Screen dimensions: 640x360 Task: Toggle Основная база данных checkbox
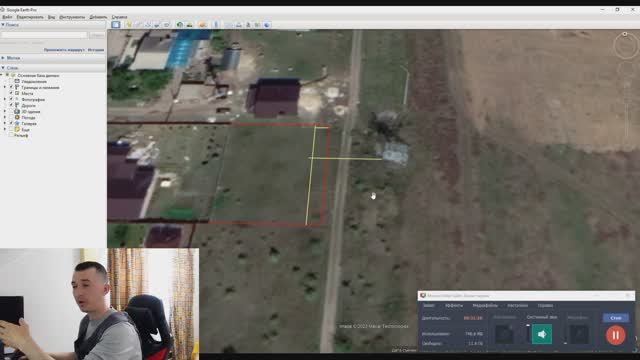(x=7, y=75)
